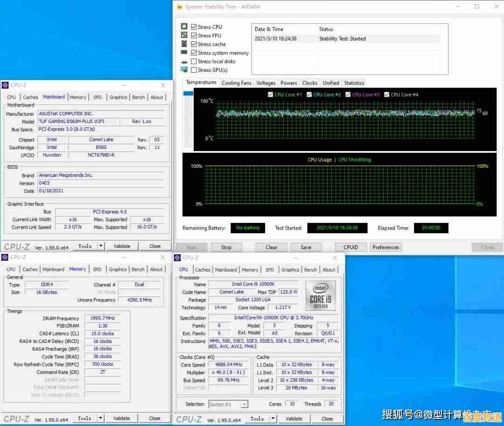The width and height of the screenshot is (504, 426).
Task: Click the icon next to Stress FPU
Action: point(184,35)
